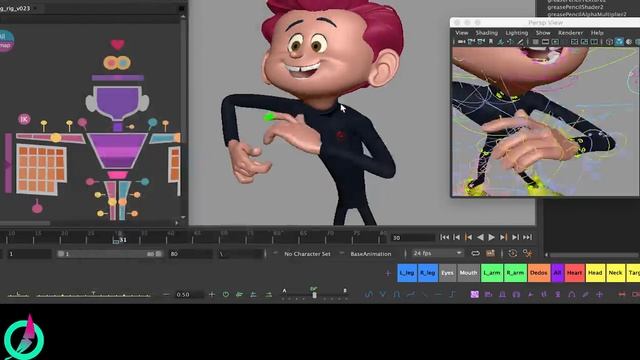Click select camera icon in Persp View
The width and height of the screenshot is (640, 360).
tap(462, 42)
